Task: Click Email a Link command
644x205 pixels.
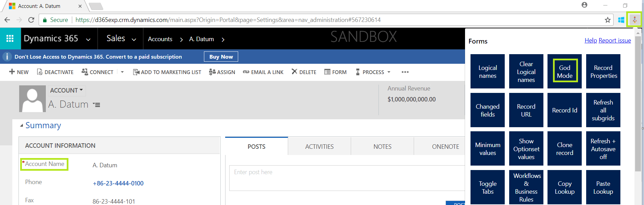Action: (x=263, y=72)
